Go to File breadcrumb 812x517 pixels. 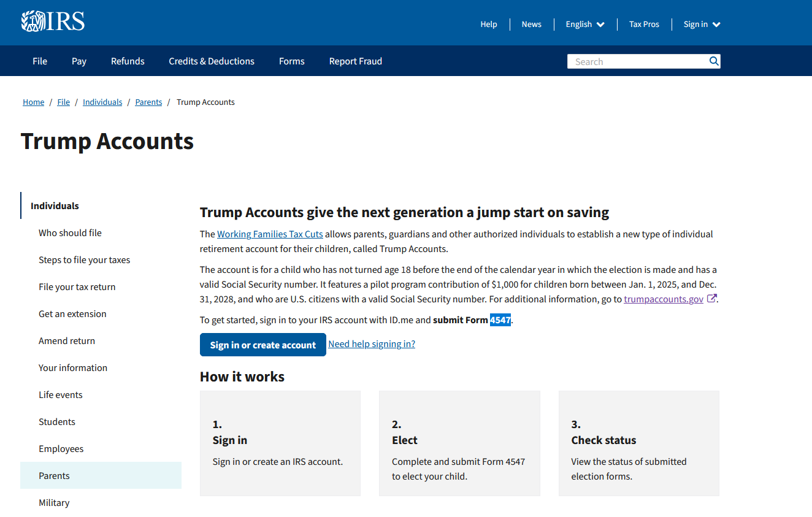point(64,102)
